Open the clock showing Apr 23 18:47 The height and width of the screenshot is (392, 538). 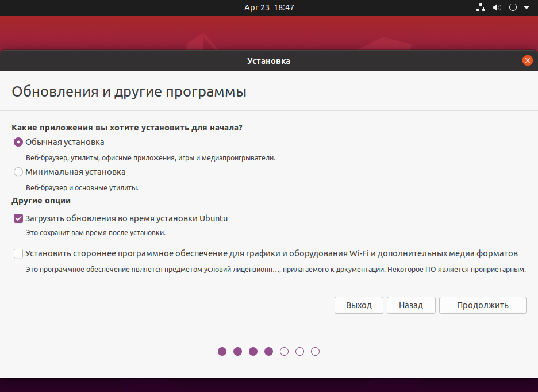pyautogui.click(x=269, y=7)
